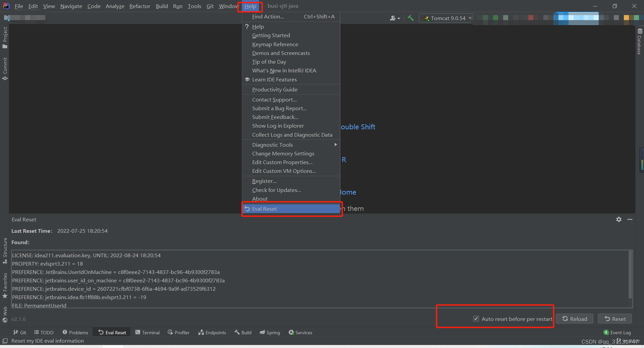Viewport: 644px width, 348px height.
Task: Open the Build tool window tab
Action: 243,333
